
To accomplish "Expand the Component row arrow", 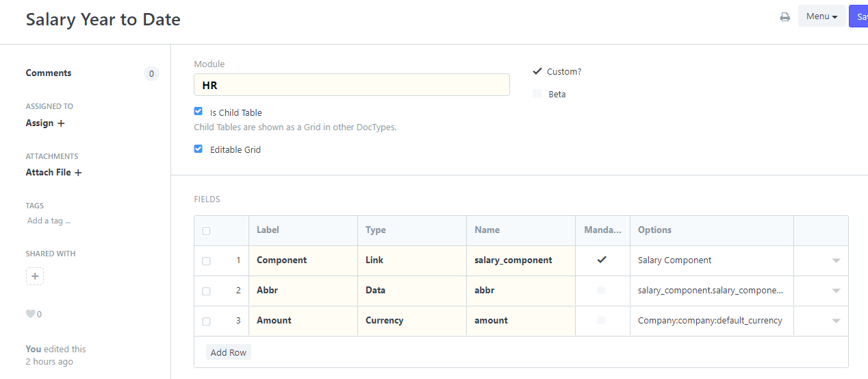I will coord(836,260).
